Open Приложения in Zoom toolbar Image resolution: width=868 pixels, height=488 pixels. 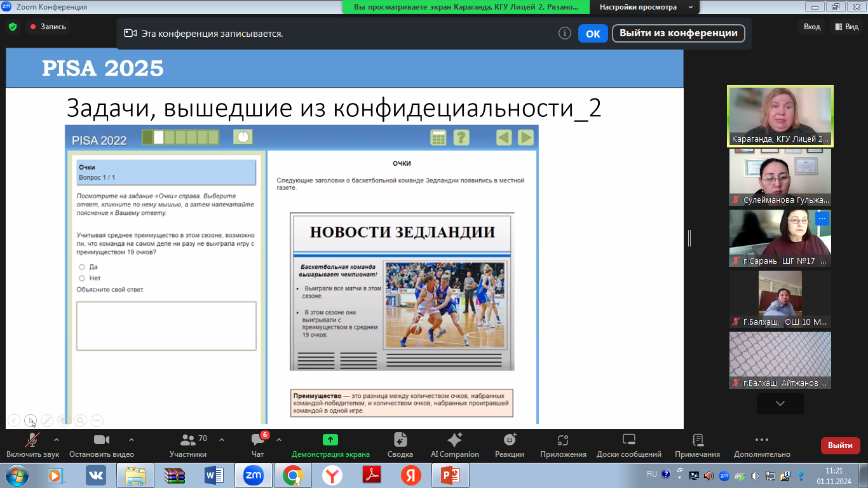point(562,440)
